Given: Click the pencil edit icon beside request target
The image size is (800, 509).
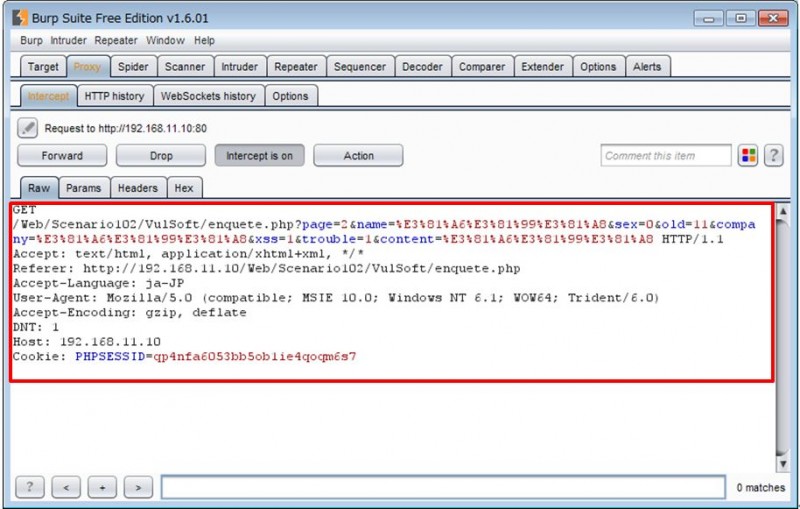Looking at the screenshot, I should [x=28, y=128].
